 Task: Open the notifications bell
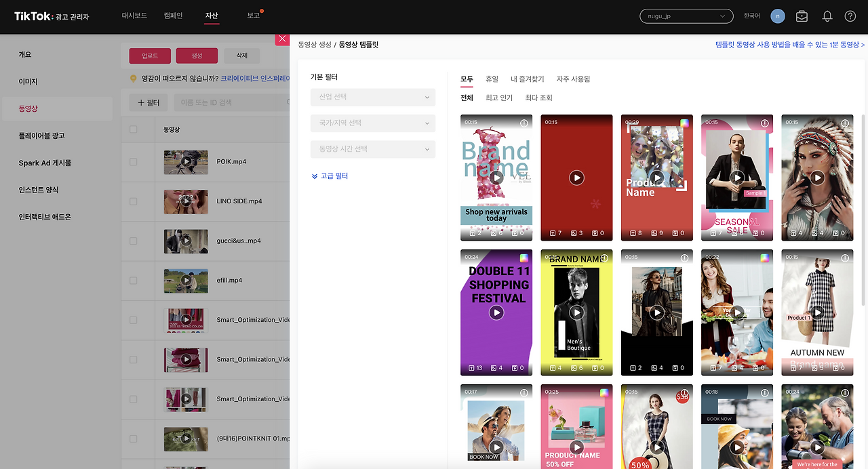tap(827, 16)
